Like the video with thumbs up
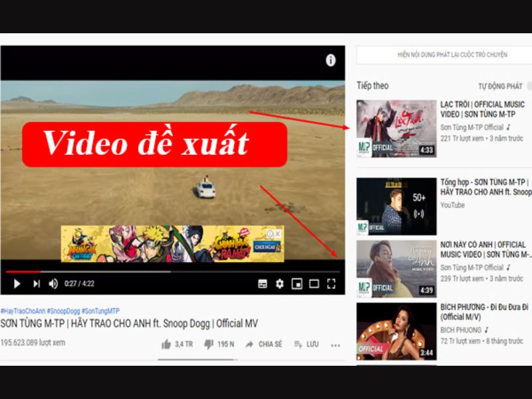Screen dimensions: 532x399 point(166,344)
